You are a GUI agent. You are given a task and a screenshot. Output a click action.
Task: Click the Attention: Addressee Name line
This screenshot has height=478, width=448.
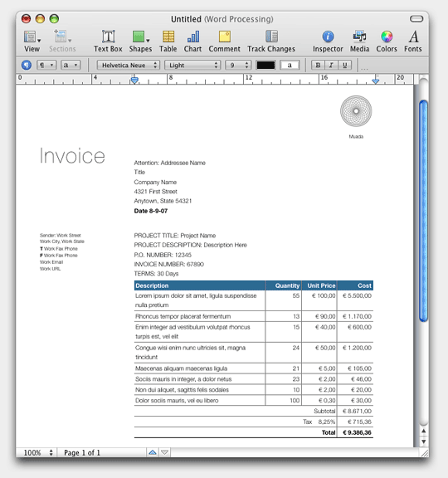coord(170,163)
